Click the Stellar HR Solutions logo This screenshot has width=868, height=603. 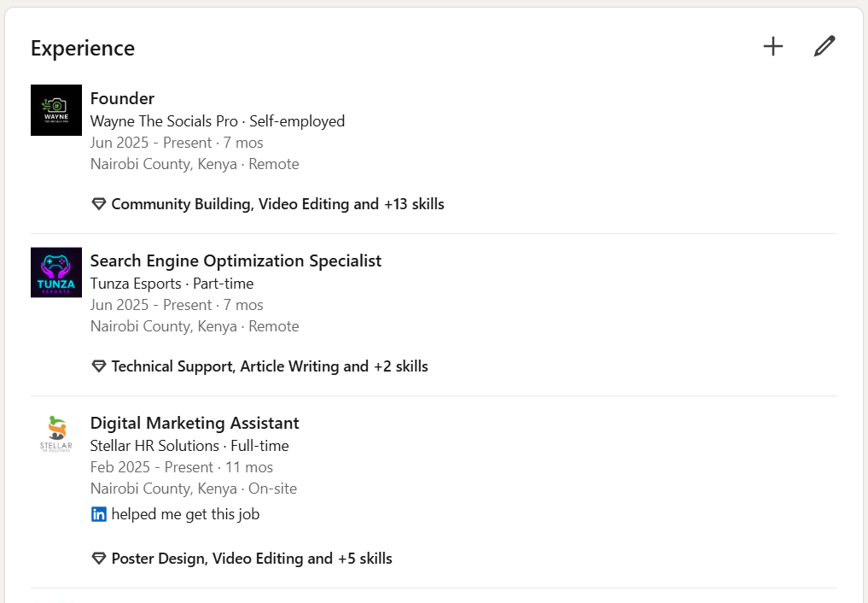(x=56, y=434)
